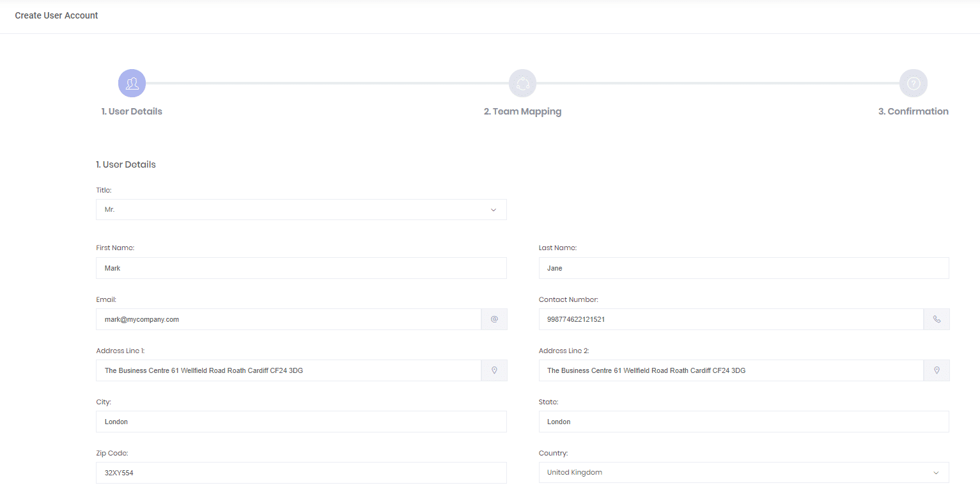Open the Country dropdown showing United Kingdom

pyautogui.click(x=743, y=472)
